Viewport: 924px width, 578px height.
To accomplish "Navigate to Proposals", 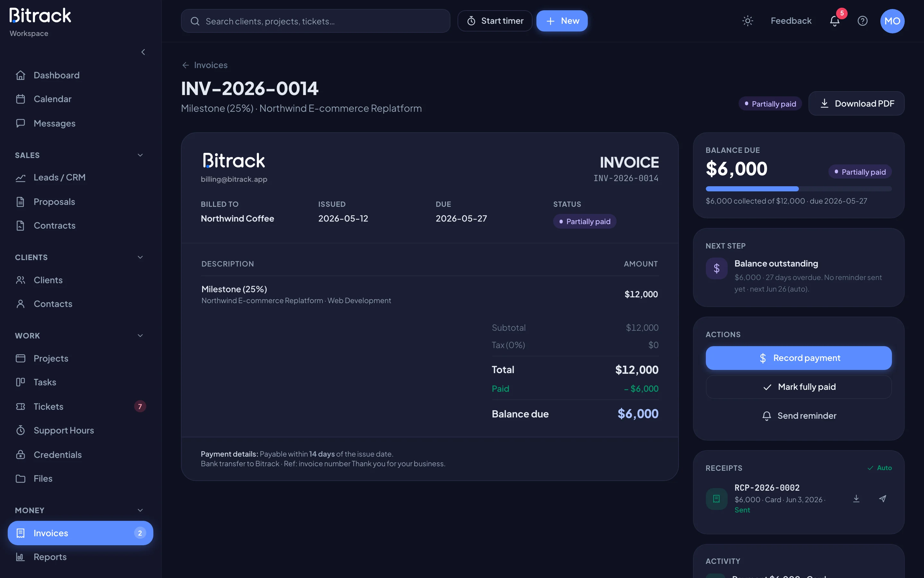I will [x=80, y=201].
